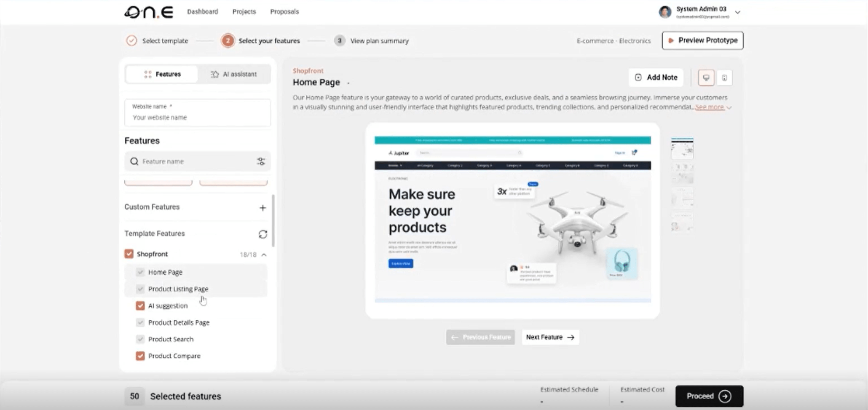
Task: Click the Previous Feature button
Action: (x=480, y=337)
